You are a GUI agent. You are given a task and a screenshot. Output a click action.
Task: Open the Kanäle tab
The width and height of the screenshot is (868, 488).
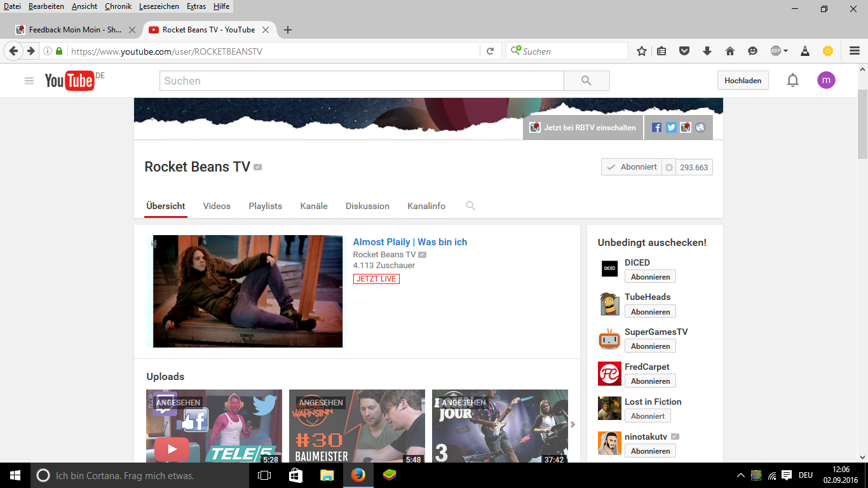coord(314,206)
